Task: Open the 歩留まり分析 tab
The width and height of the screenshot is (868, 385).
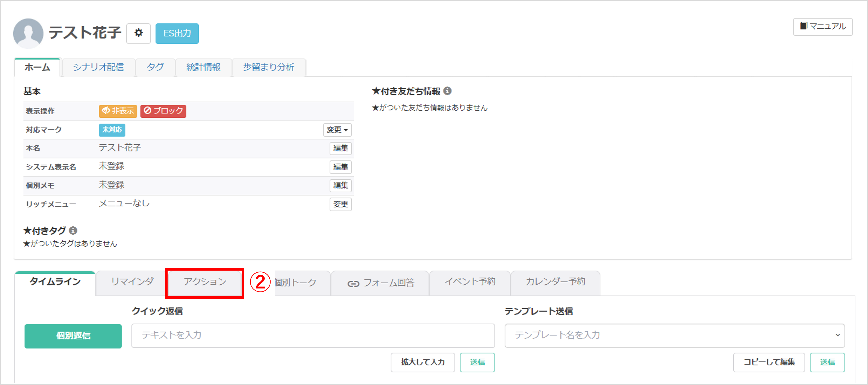Action: click(x=269, y=67)
